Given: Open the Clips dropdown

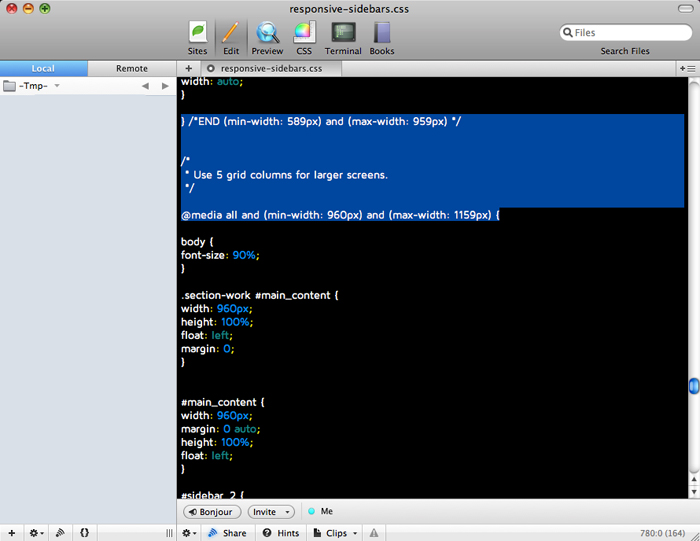Looking at the screenshot, I should click(335, 533).
